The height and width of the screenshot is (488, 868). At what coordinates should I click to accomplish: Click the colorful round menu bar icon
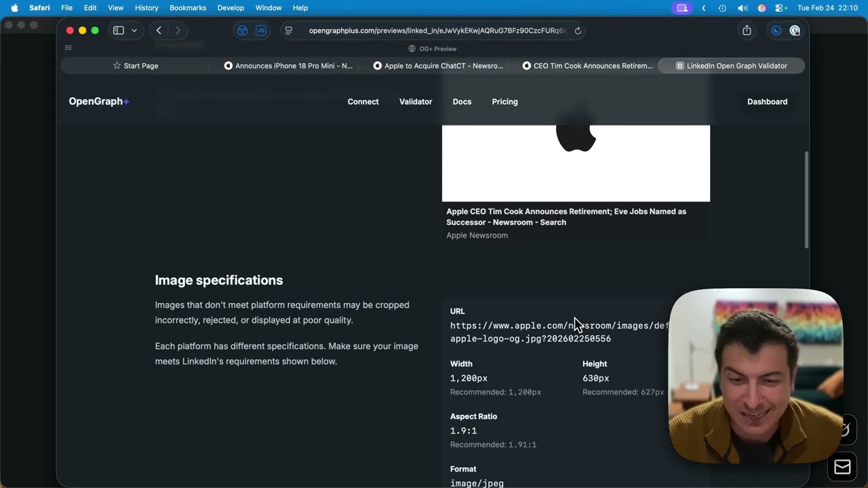point(762,8)
